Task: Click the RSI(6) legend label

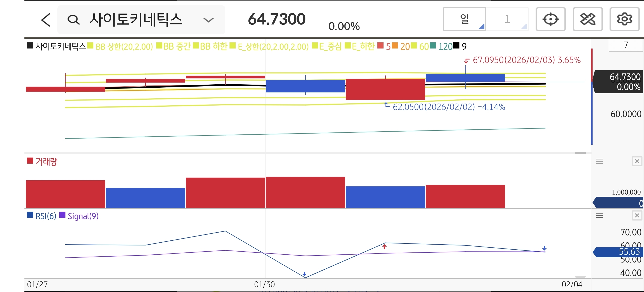Action: [46, 216]
